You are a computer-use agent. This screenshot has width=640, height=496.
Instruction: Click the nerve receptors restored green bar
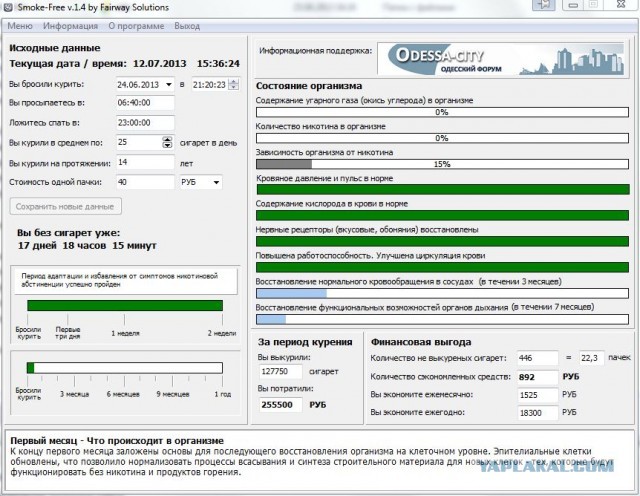[442, 241]
